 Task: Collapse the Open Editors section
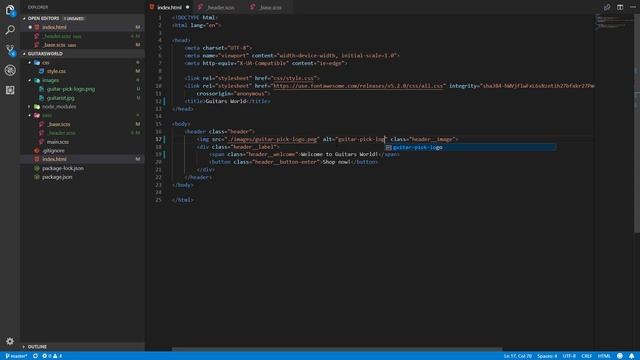(x=24, y=18)
